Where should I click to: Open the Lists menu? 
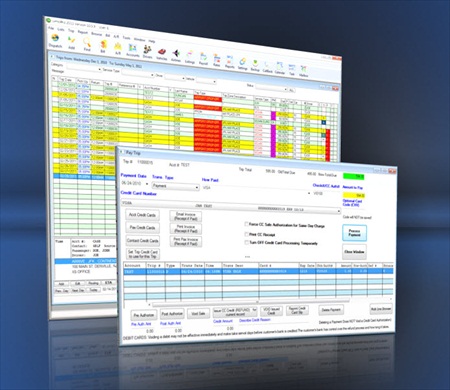pos(61,29)
